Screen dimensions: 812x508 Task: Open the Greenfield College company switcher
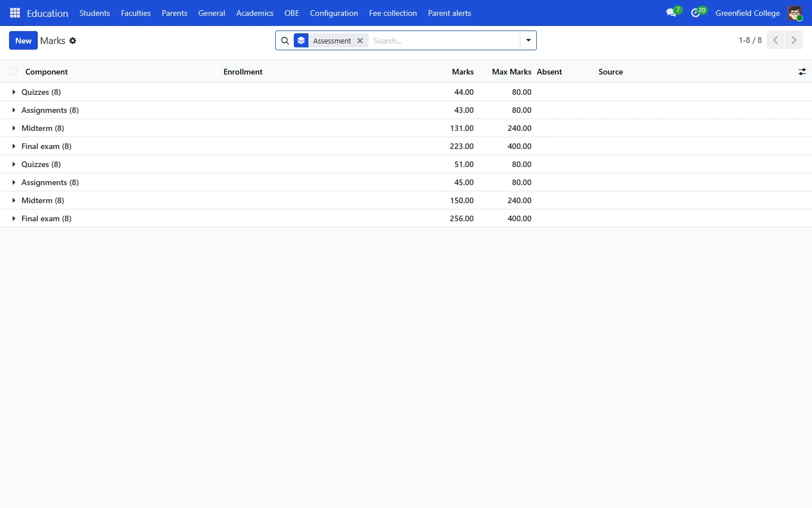click(748, 13)
